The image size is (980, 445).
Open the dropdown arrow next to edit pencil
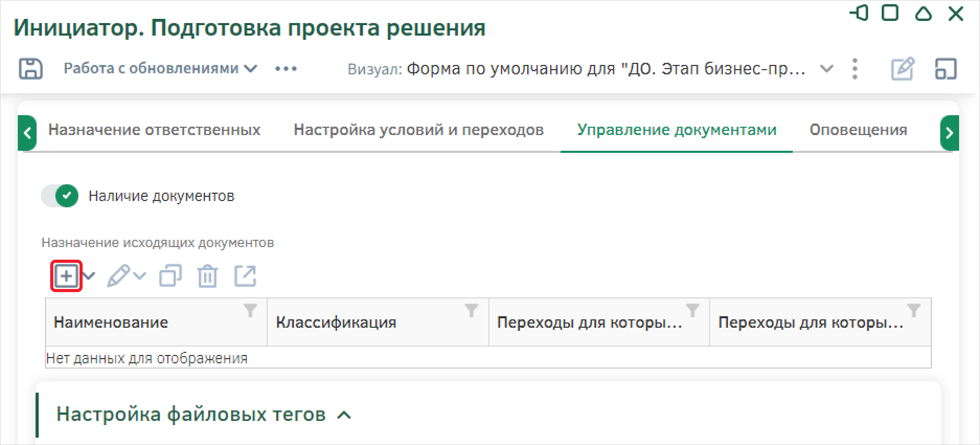click(140, 276)
